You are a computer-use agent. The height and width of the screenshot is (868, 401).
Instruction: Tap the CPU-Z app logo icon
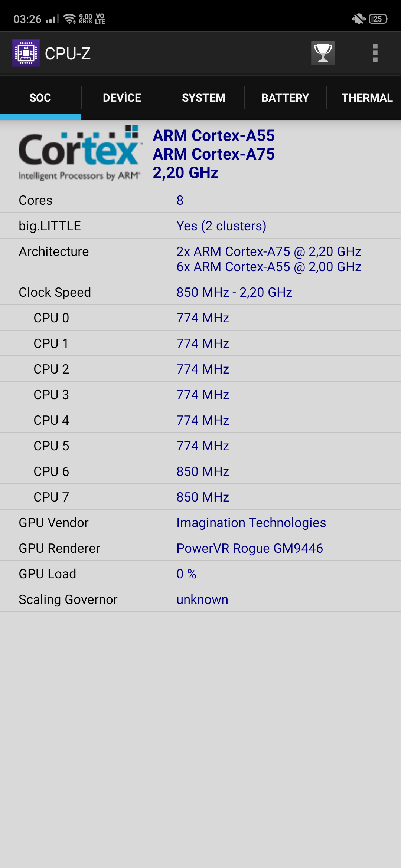tap(26, 53)
